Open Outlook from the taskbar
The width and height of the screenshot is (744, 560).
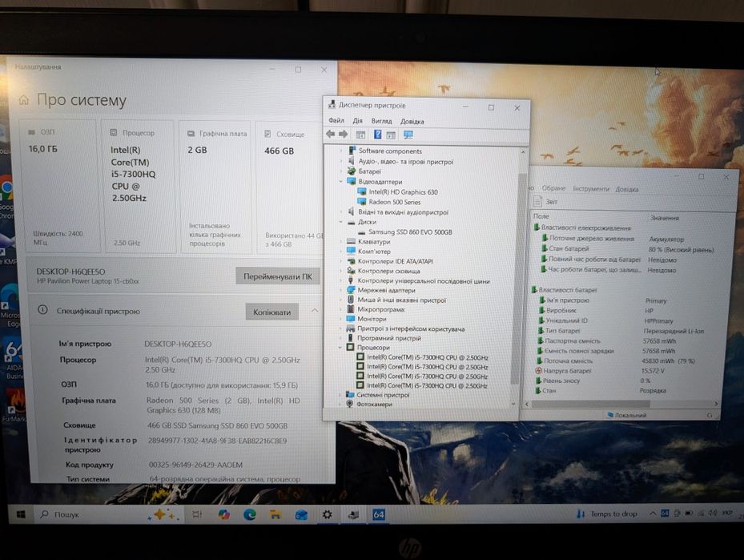[x=301, y=515]
